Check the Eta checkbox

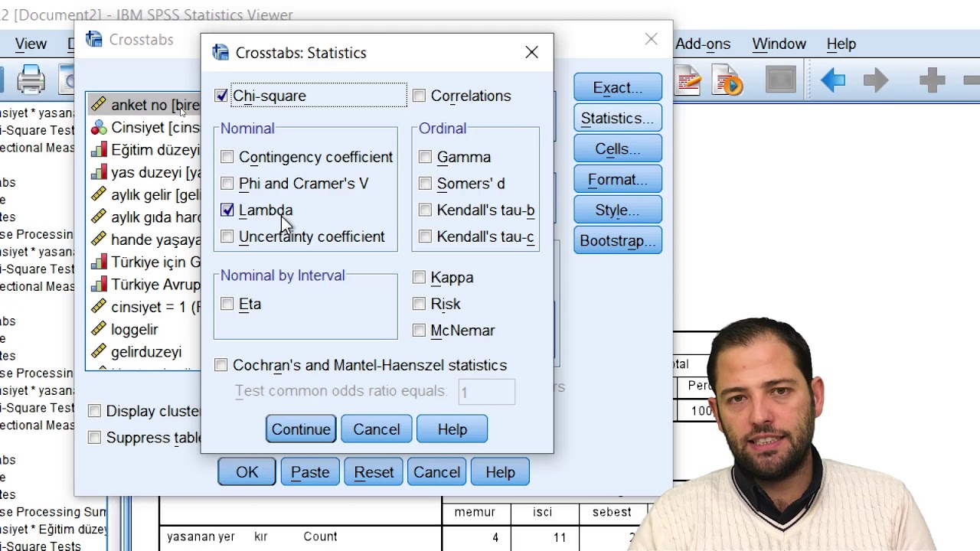point(227,304)
